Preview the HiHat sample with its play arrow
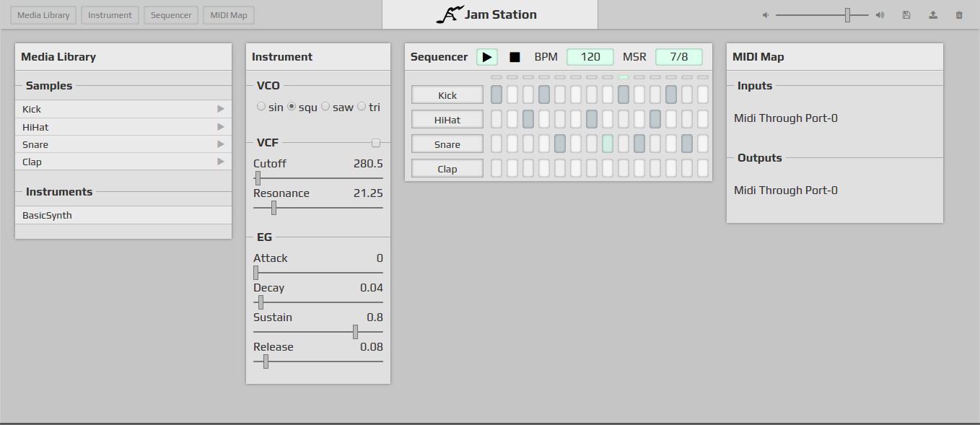Screen dimensions: 980x425 221,127
